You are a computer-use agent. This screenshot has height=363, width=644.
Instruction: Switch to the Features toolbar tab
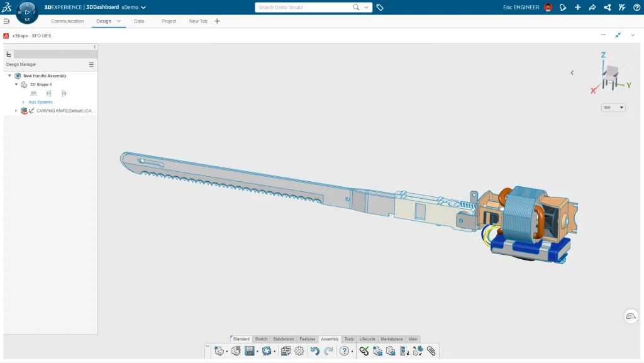[308, 339]
